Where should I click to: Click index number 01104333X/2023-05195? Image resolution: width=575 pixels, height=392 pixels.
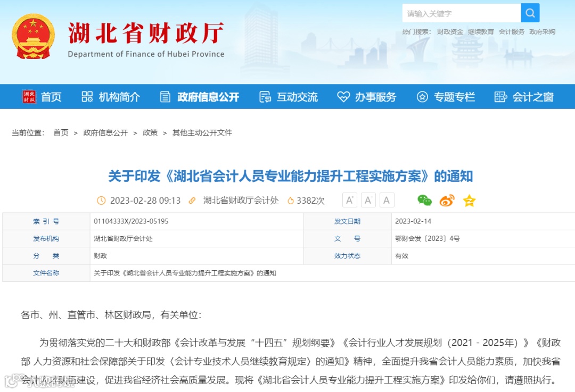(131, 221)
